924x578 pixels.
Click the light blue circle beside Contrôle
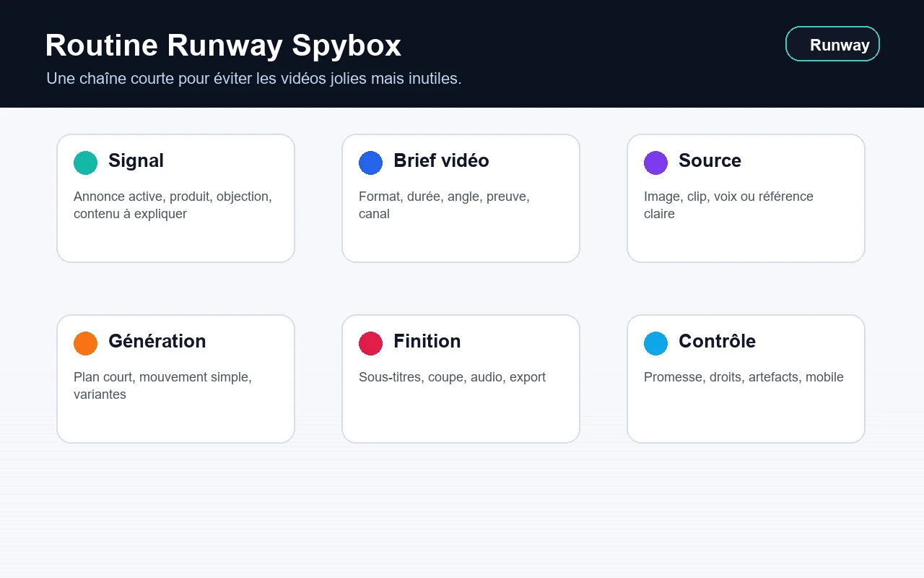pyautogui.click(x=655, y=343)
